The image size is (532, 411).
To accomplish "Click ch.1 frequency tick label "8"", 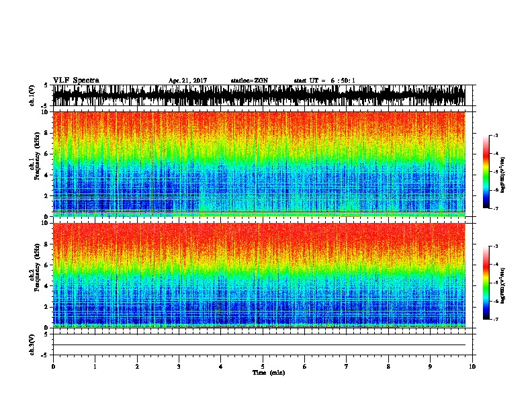I will pos(47,133).
